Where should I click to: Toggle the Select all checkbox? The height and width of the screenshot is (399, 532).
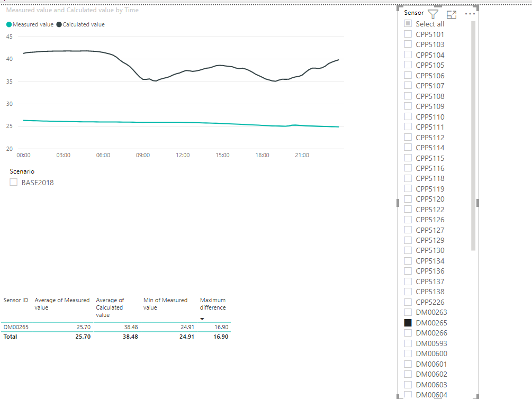click(408, 23)
